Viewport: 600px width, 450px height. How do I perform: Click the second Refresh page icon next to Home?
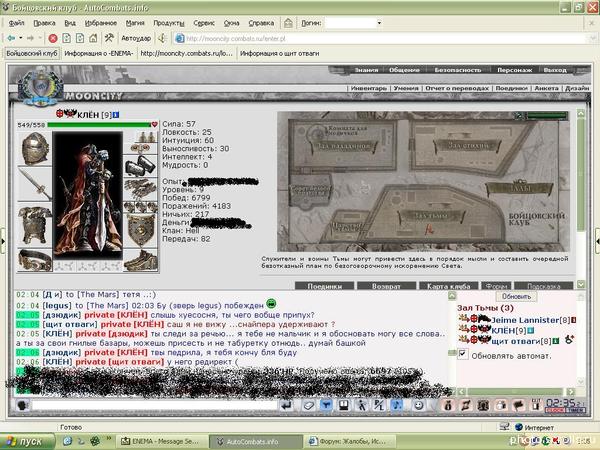[80, 38]
